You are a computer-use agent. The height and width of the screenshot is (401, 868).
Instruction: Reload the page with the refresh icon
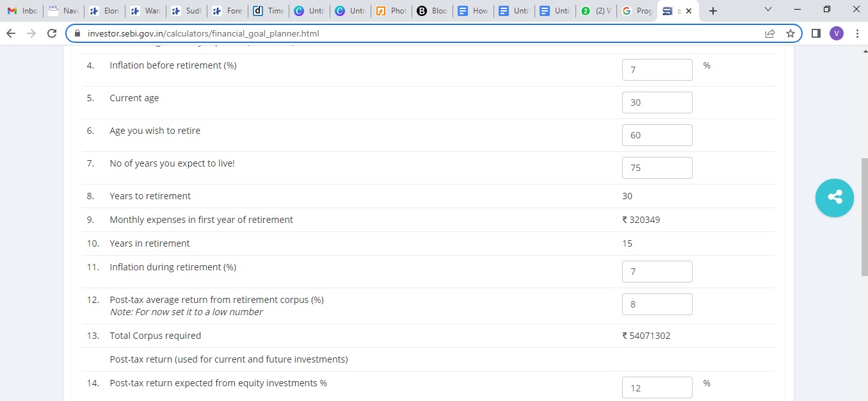click(x=52, y=33)
